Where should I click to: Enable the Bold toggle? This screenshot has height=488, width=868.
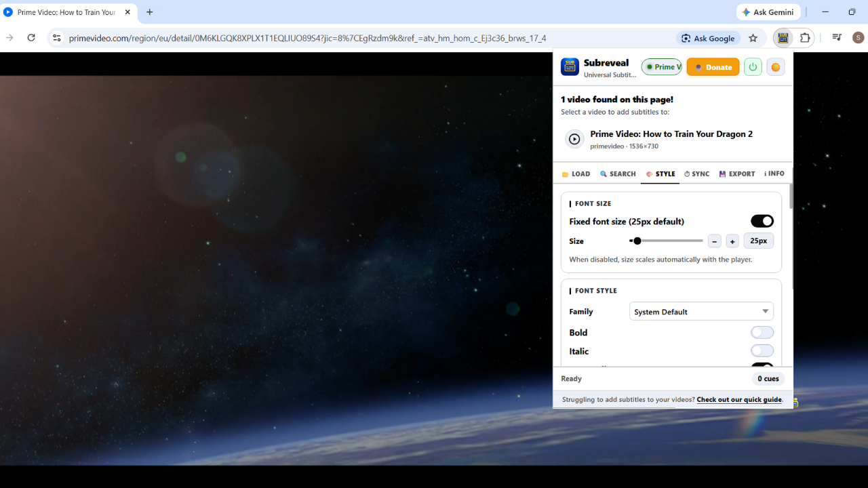[x=762, y=333]
